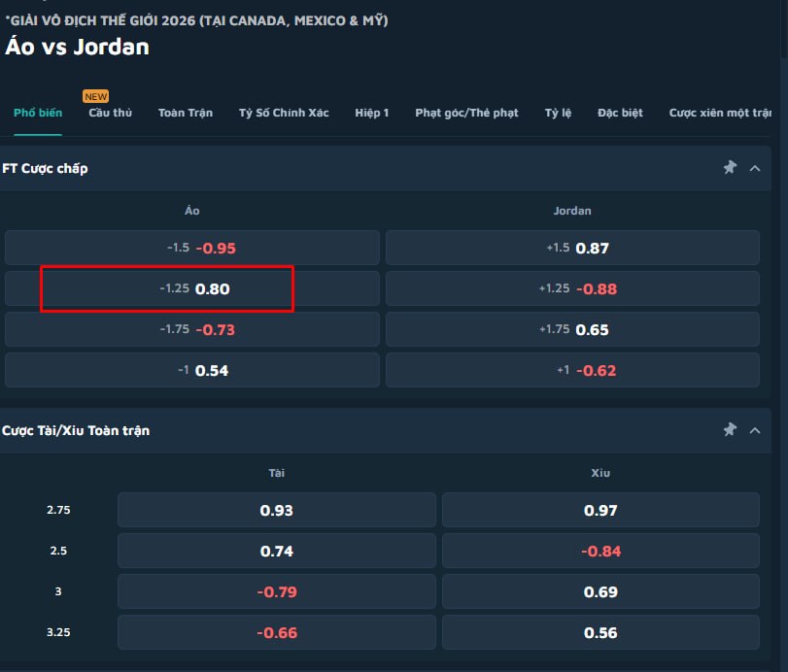The image size is (788, 672).
Task: Click the 2.5 goal line label
Action: point(58,551)
